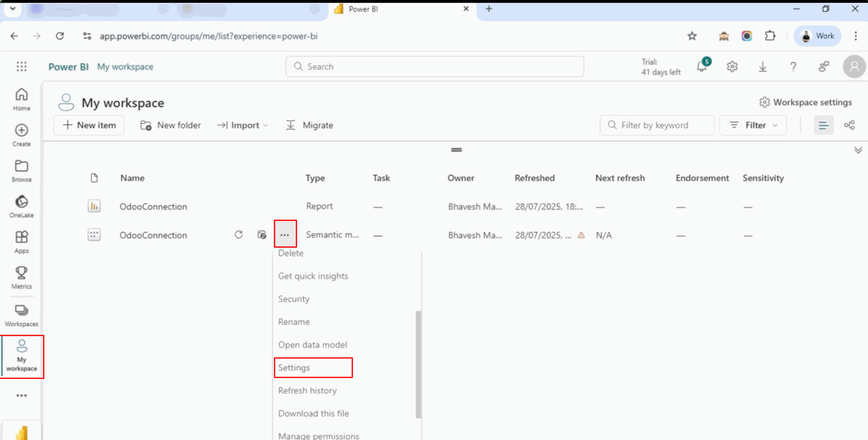Screen dimensions: 868x440
Task: Select My workspace in the sidebar
Action: coord(22,356)
